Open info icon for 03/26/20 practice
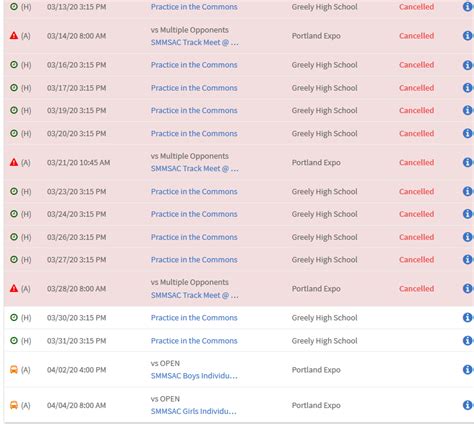474x424 pixels. tap(468, 237)
